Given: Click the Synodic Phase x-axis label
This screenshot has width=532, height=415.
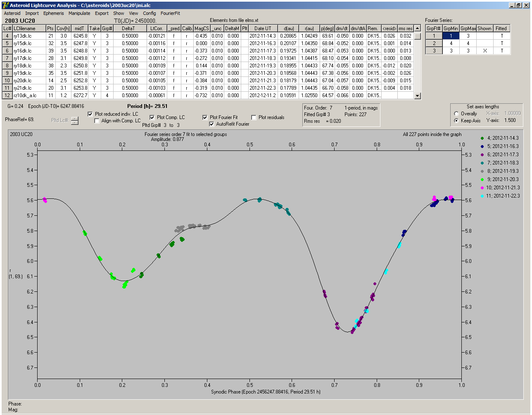Looking at the screenshot, I should 266,392.
